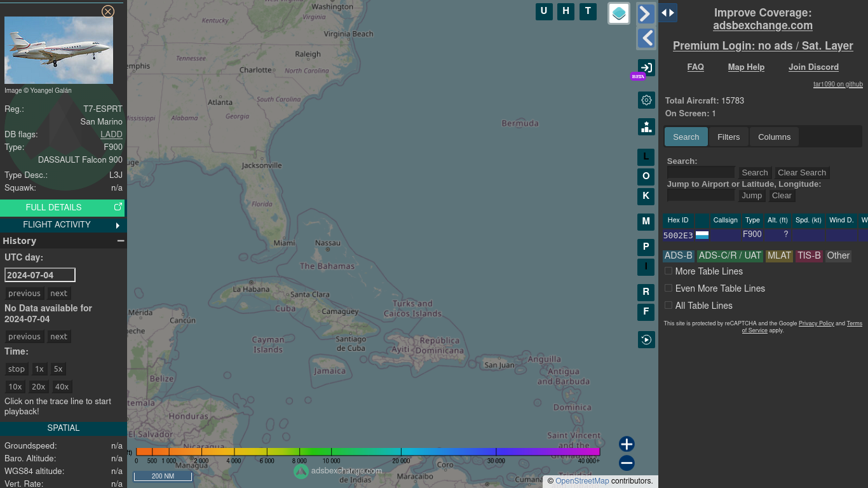Set playback speed to 40x
Image resolution: width=868 pixels, height=488 pixels.
coord(62,387)
